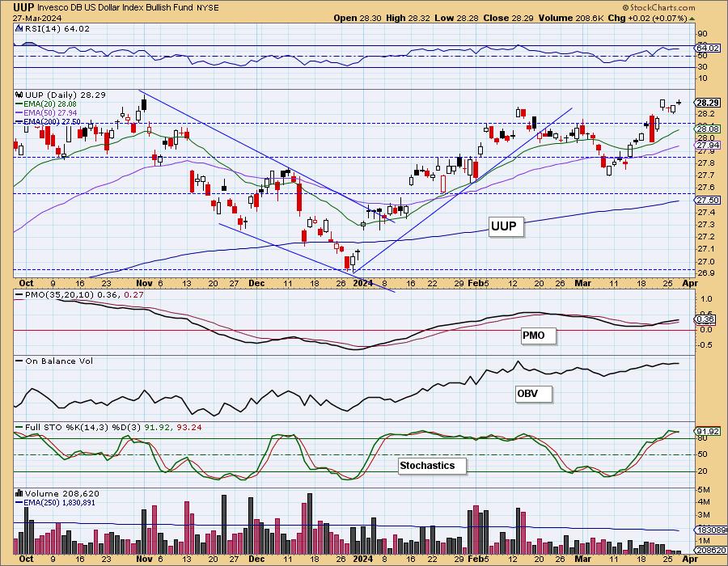Click the green up-arrow next to Chg value
This screenshot has height=566, width=728.
coord(692,19)
